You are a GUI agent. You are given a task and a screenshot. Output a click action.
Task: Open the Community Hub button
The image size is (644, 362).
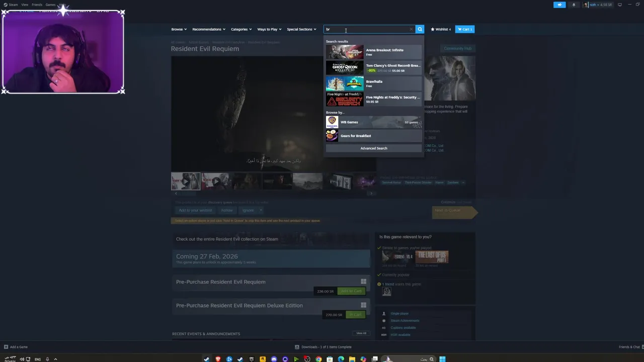click(x=457, y=48)
